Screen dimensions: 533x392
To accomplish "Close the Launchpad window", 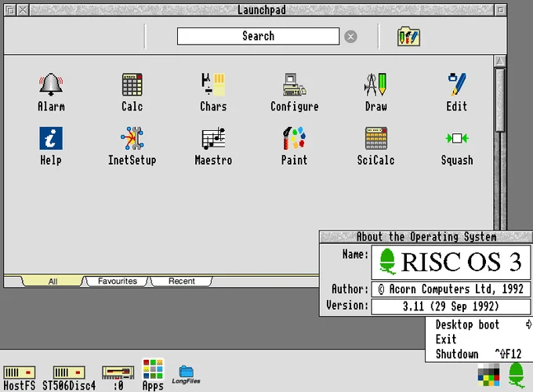I will (x=23, y=10).
